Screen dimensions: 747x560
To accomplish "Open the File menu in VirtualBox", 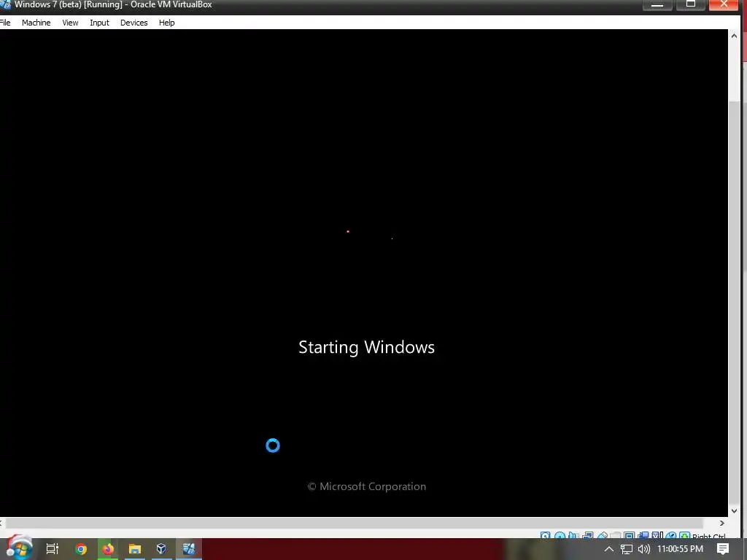I will [5, 23].
